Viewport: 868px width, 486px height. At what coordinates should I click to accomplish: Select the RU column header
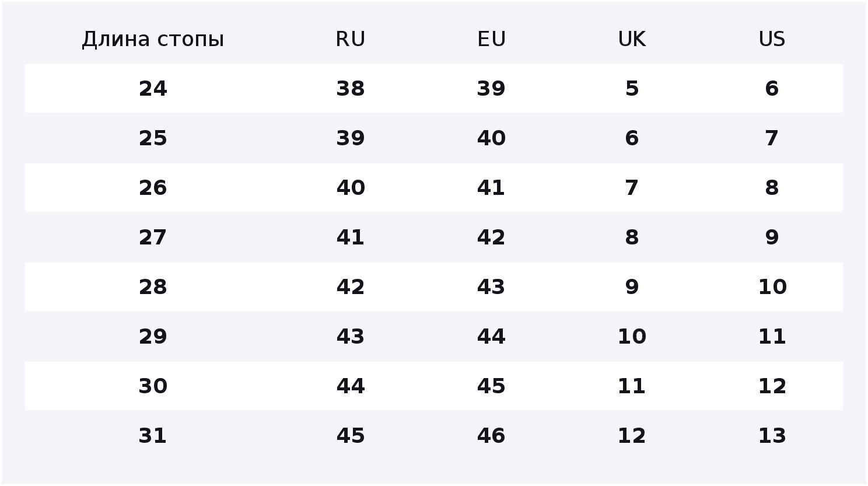[x=351, y=39]
